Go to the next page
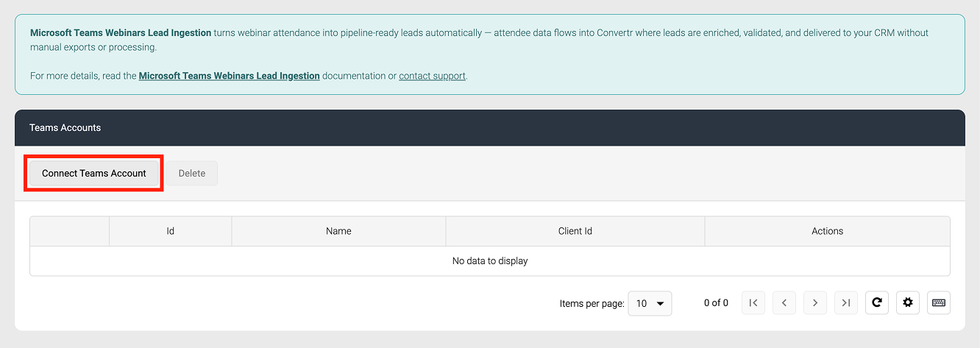This screenshot has height=348, width=980. pyautogui.click(x=815, y=303)
